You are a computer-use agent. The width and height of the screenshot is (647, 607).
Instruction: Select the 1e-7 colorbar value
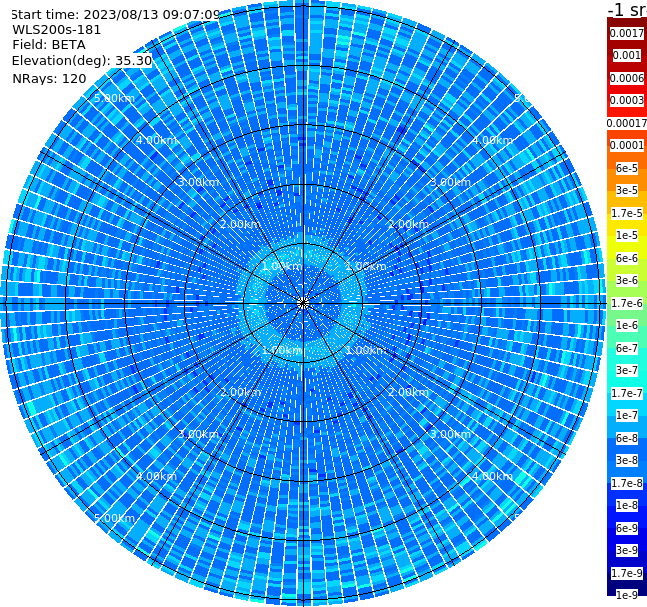(627, 415)
